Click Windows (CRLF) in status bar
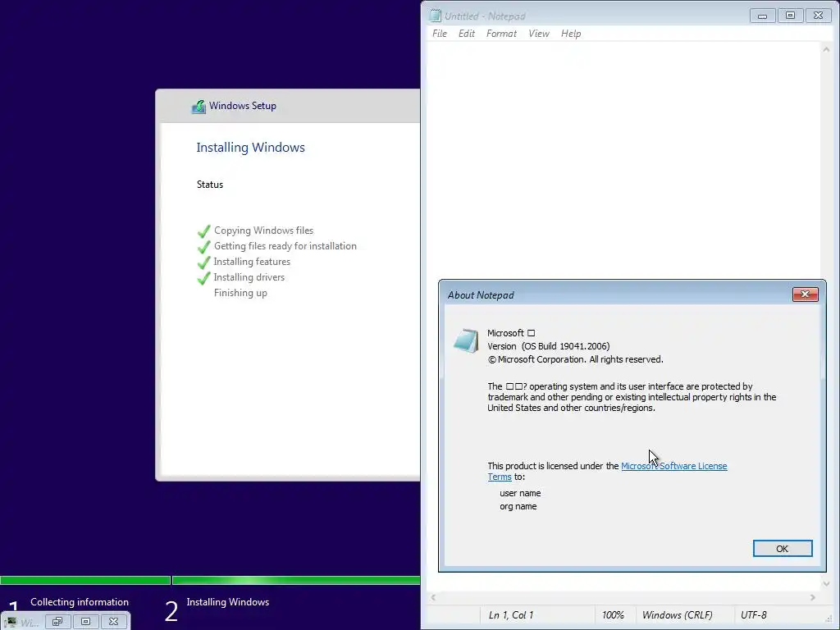The height and width of the screenshot is (630, 840). [x=677, y=615]
